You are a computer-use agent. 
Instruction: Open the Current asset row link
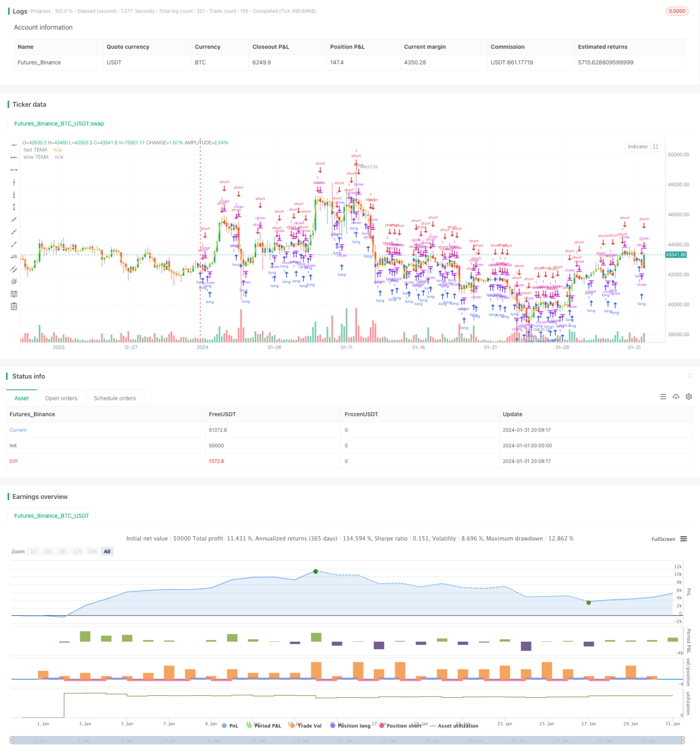18,430
